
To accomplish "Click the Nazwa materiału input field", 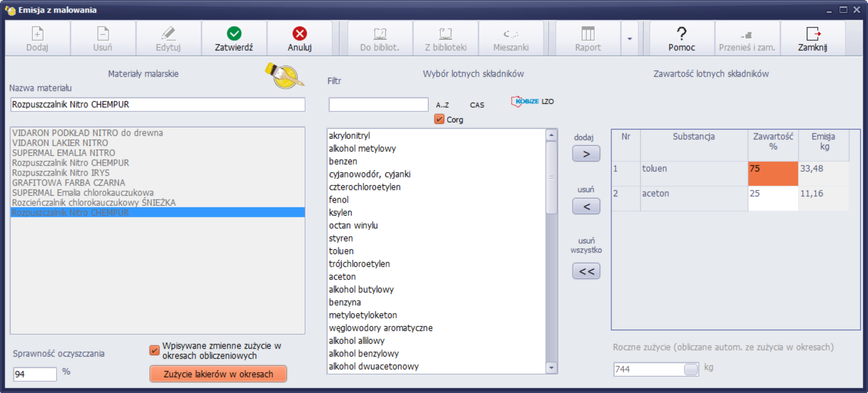I will tap(158, 104).
